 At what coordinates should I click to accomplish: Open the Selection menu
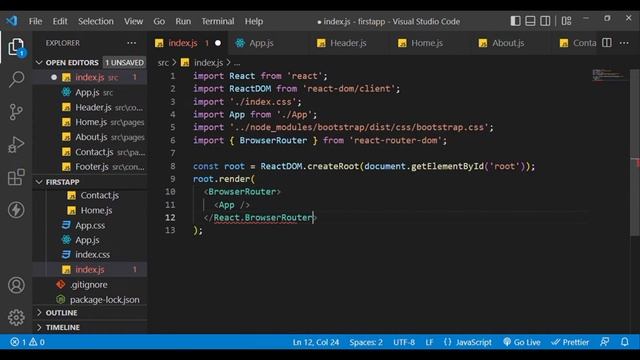96,21
